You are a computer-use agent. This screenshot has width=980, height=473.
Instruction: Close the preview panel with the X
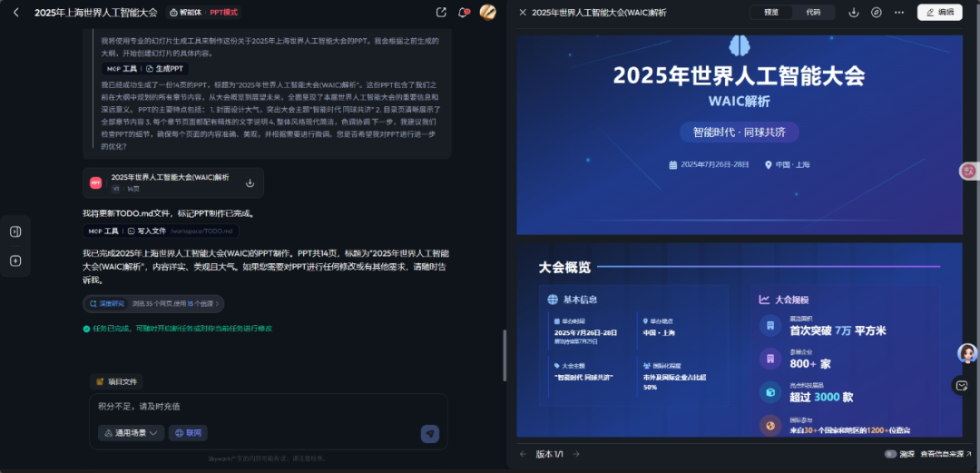tap(523, 13)
